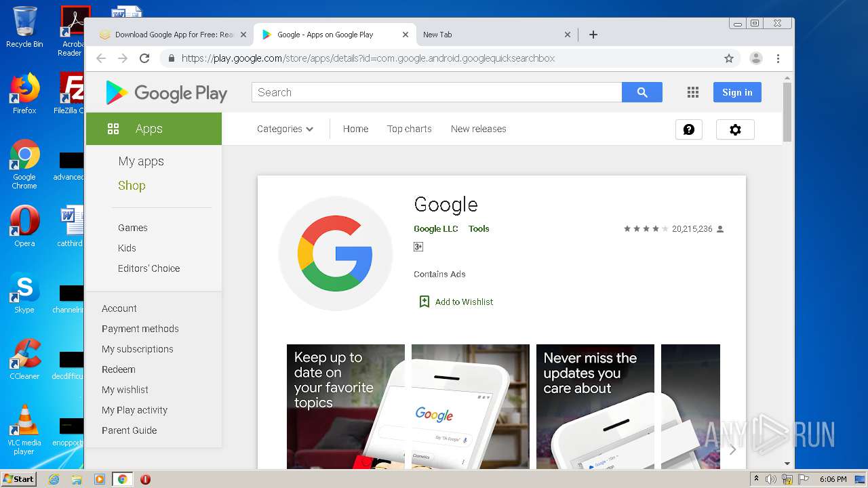This screenshot has width=868, height=488.
Task: Browse the Games category
Action: pos(133,228)
